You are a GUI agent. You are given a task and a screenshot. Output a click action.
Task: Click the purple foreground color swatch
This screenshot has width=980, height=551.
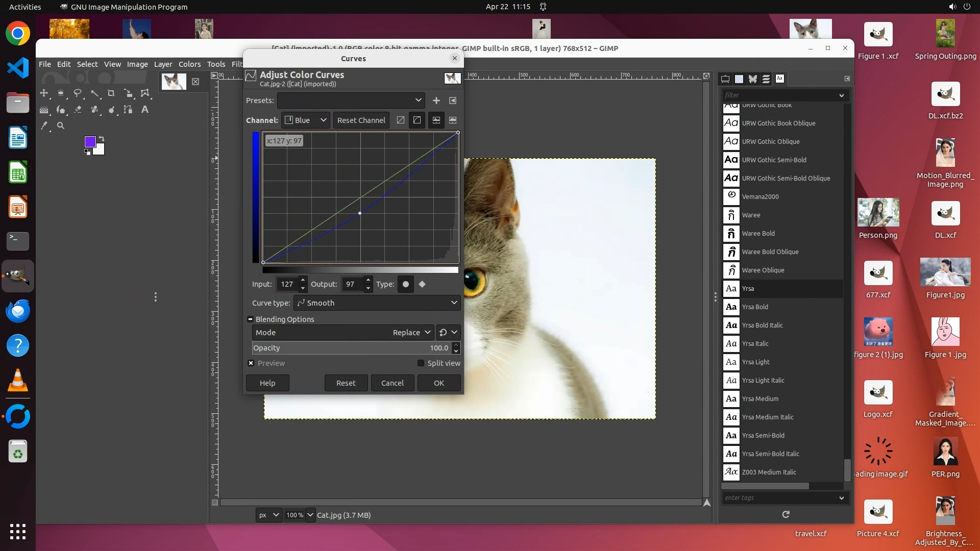tap(90, 141)
